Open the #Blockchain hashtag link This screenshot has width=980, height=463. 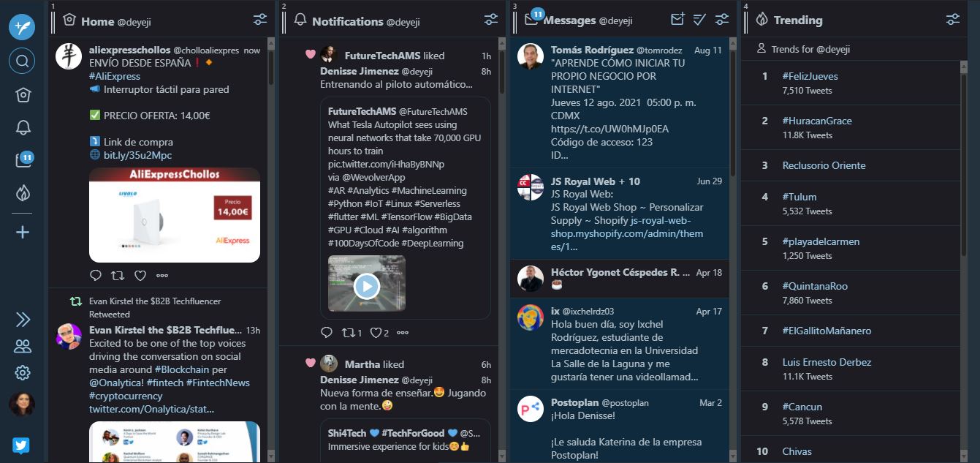[182, 369]
